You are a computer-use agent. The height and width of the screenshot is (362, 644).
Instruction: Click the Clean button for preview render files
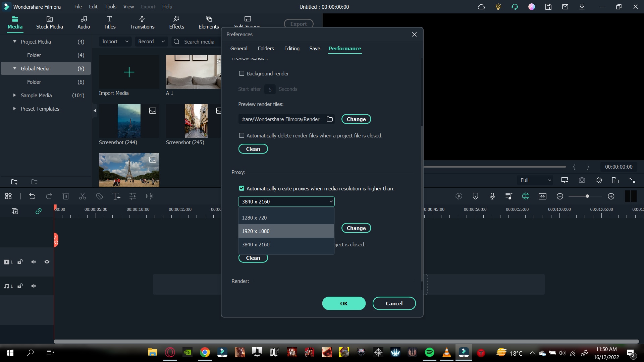(253, 148)
